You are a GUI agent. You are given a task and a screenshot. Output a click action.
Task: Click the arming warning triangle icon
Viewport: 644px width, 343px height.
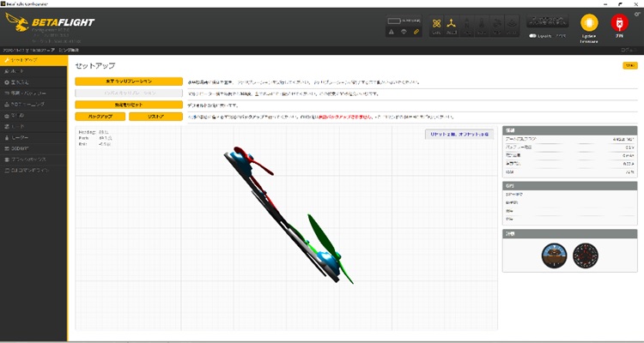point(391,32)
